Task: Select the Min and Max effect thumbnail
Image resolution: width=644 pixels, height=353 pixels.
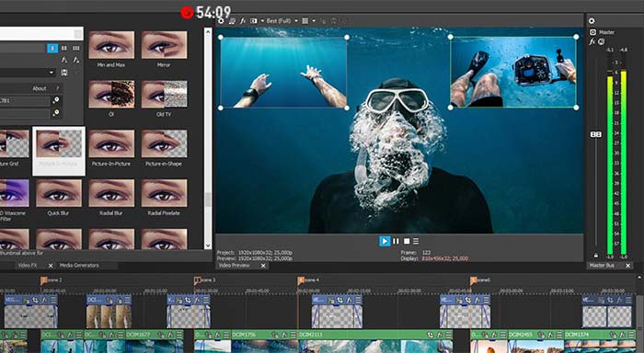Action: (111, 45)
